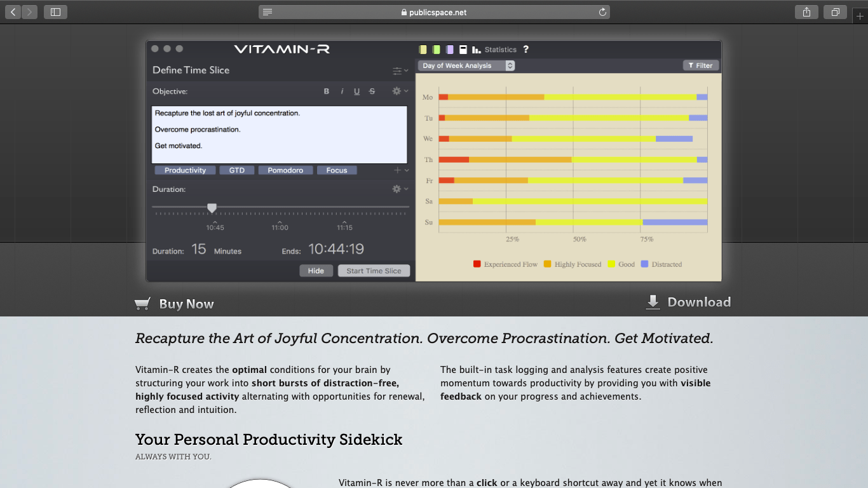Click the download arrow icon
Screen dimensions: 868x488
click(653, 302)
